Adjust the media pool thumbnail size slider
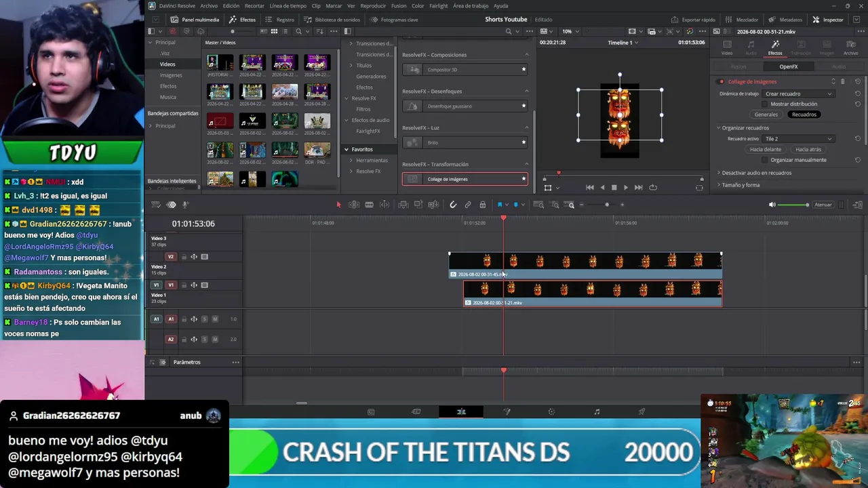 233,31
